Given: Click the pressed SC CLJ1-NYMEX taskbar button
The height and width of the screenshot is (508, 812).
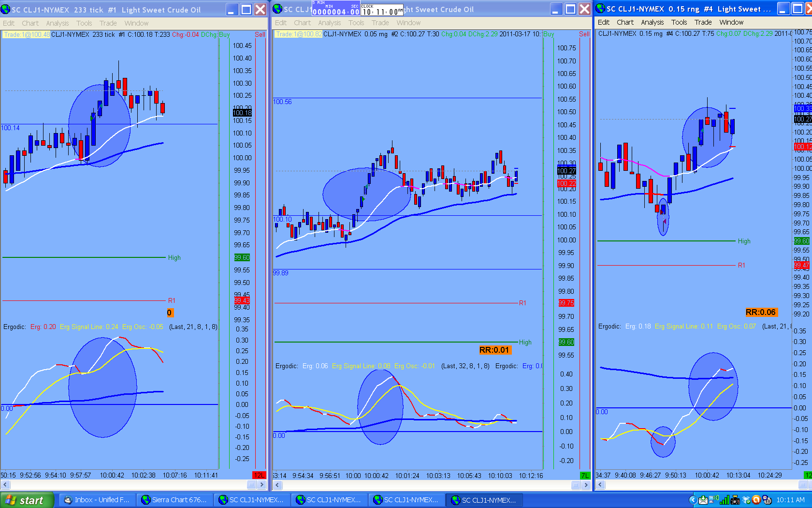Looking at the screenshot, I should coord(484,500).
